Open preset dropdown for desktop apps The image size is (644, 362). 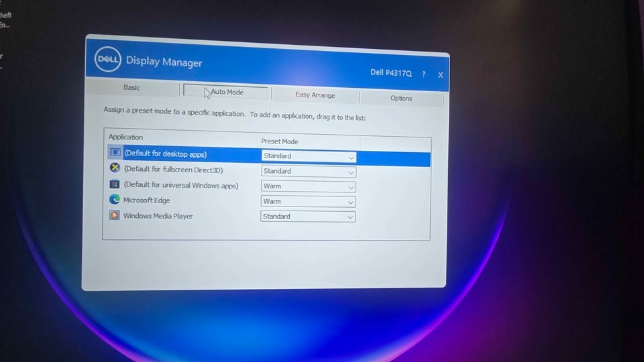(x=309, y=156)
